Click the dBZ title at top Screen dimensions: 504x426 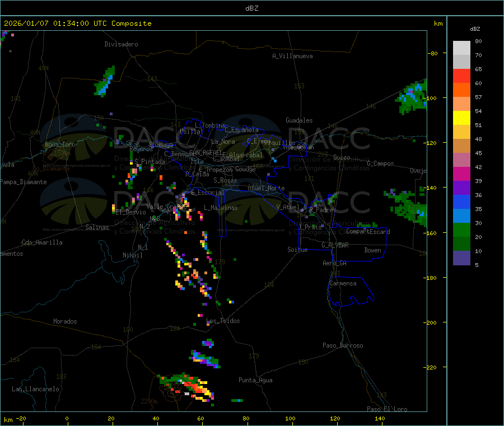(251, 8)
